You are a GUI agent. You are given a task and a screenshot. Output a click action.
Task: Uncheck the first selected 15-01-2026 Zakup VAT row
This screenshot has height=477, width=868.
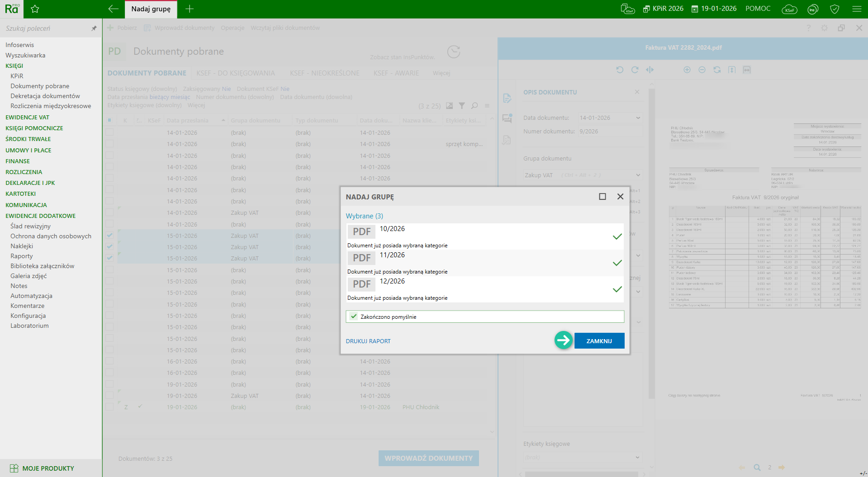coord(110,236)
